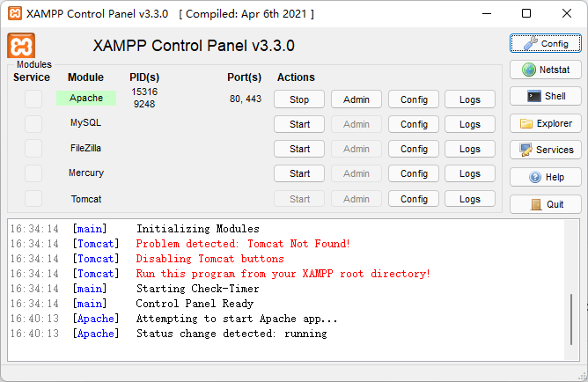Click log line 'Tomcat Not Found!'

243,244
